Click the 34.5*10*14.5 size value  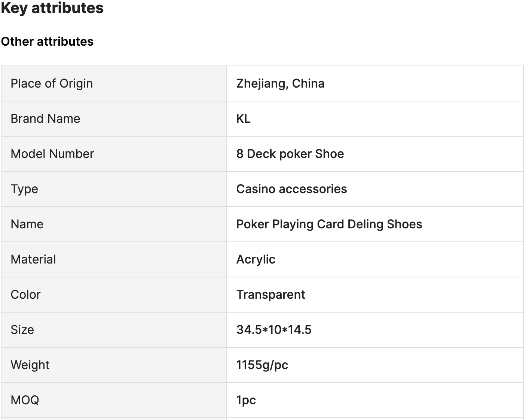pyautogui.click(x=273, y=330)
